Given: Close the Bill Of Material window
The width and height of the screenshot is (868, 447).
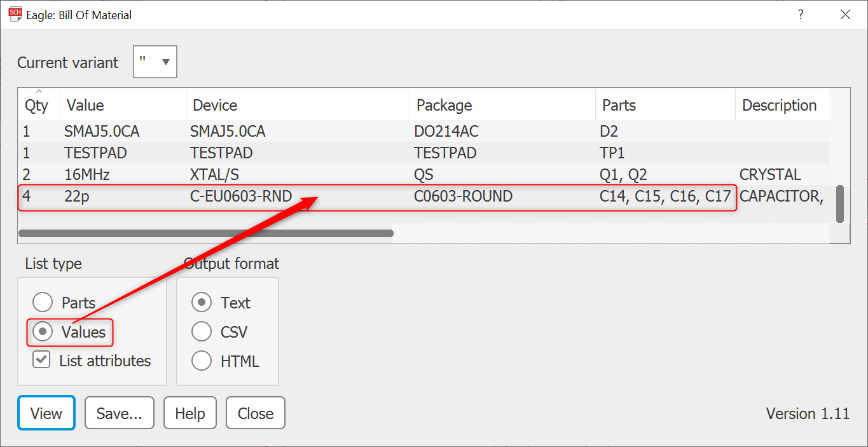Looking at the screenshot, I should 845,15.
